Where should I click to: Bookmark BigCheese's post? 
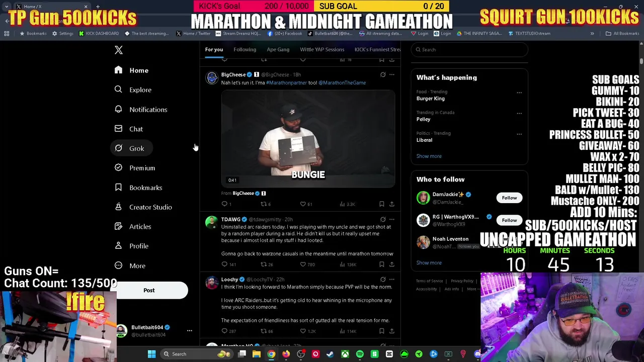click(x=382, y=204)
